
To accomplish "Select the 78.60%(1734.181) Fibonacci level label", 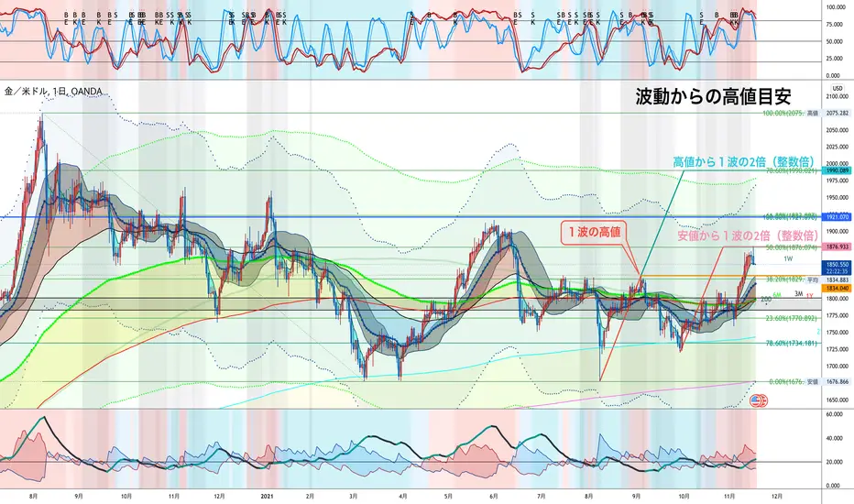I will 792,344.
